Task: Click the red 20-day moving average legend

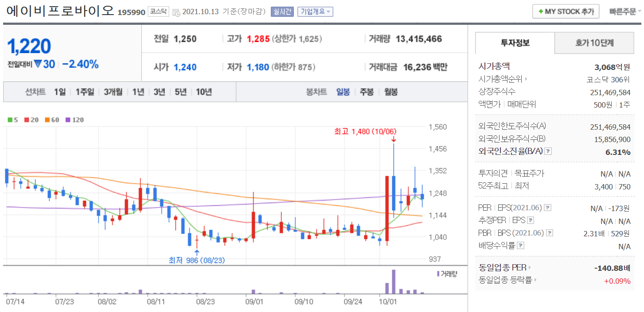Action: (x=31, y=120)
